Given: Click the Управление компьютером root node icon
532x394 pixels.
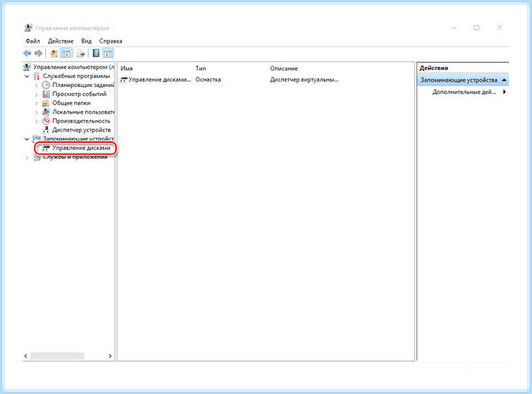Looking at the screenshot, I should pos(27,67).
